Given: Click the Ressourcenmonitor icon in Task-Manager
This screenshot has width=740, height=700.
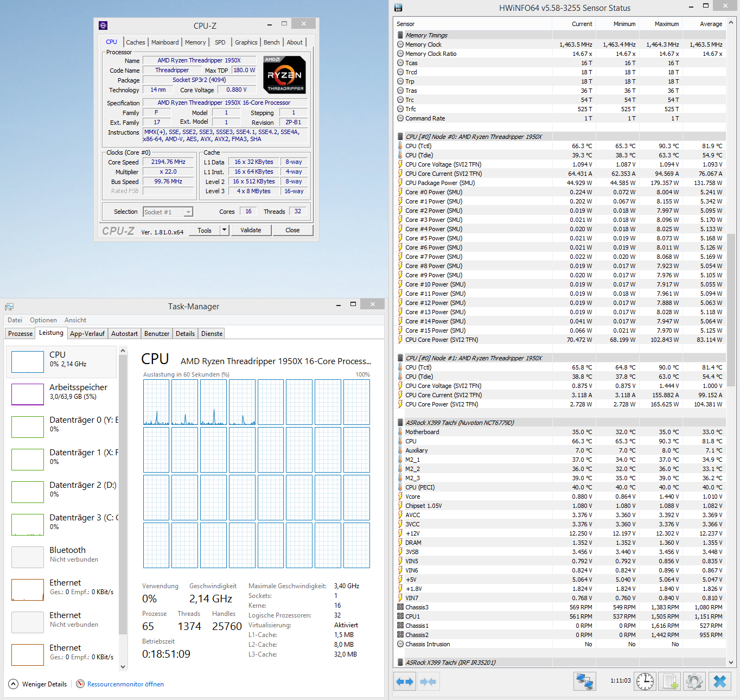Looking at the screenshot, I should pyautogui.click(x=80, y=684).
